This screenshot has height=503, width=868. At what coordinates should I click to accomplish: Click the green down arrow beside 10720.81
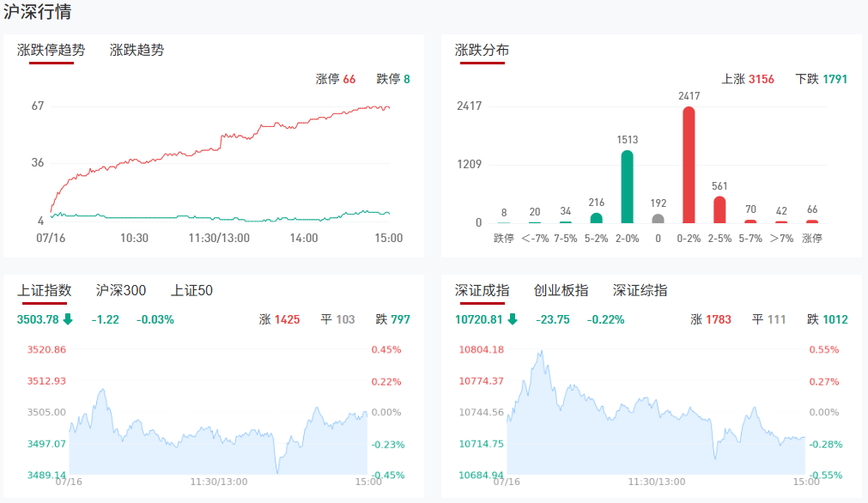[x=513, y=319]
